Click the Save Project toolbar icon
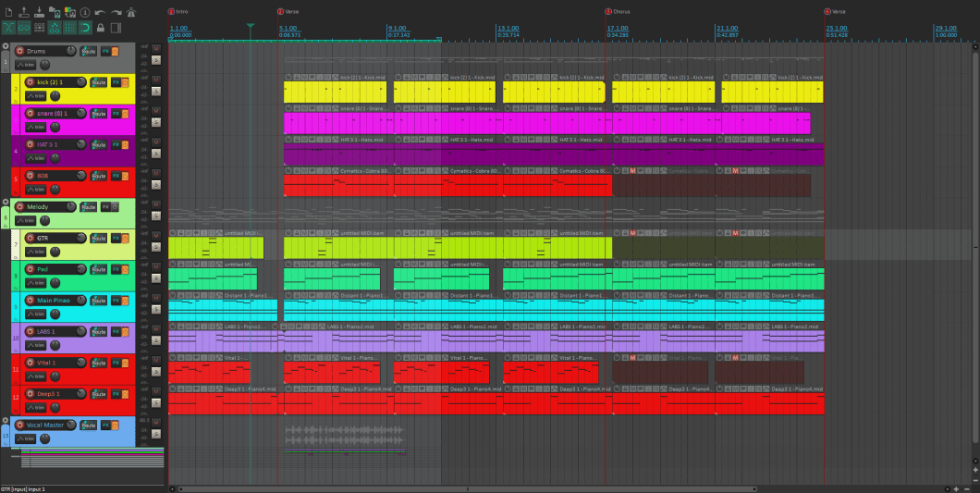 coord(40,13)
